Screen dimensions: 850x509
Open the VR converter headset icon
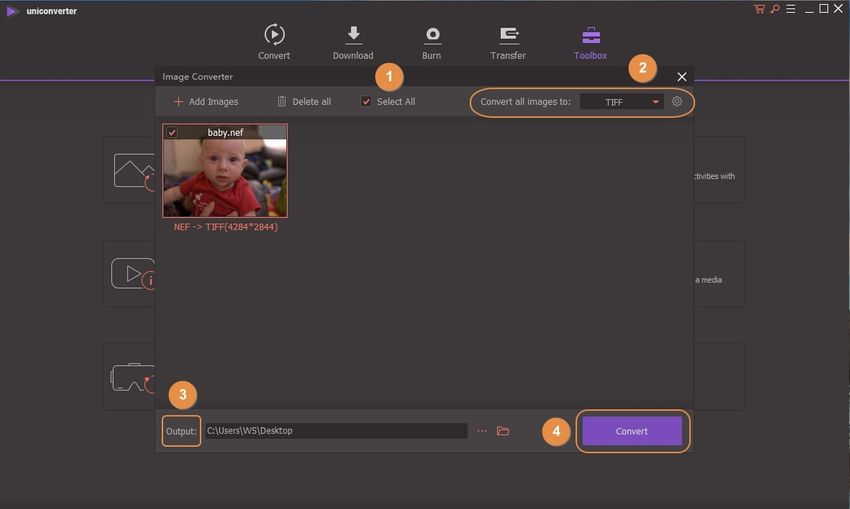[131, 377]
